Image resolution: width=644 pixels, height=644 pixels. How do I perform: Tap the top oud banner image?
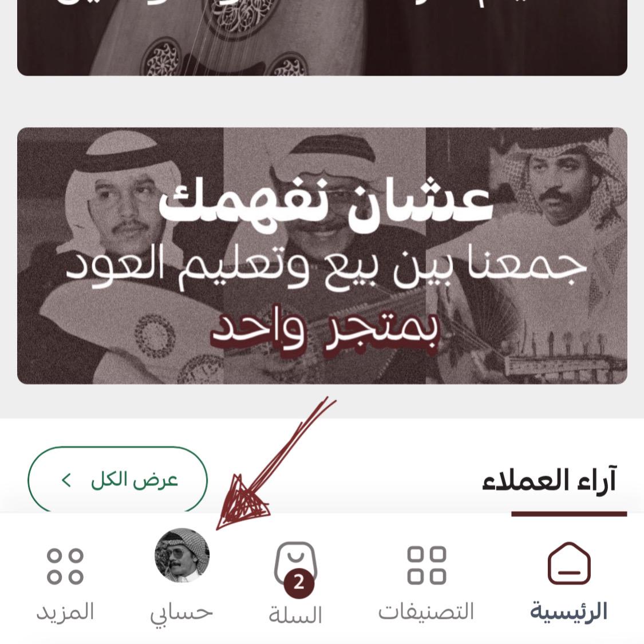pos(322,38)
